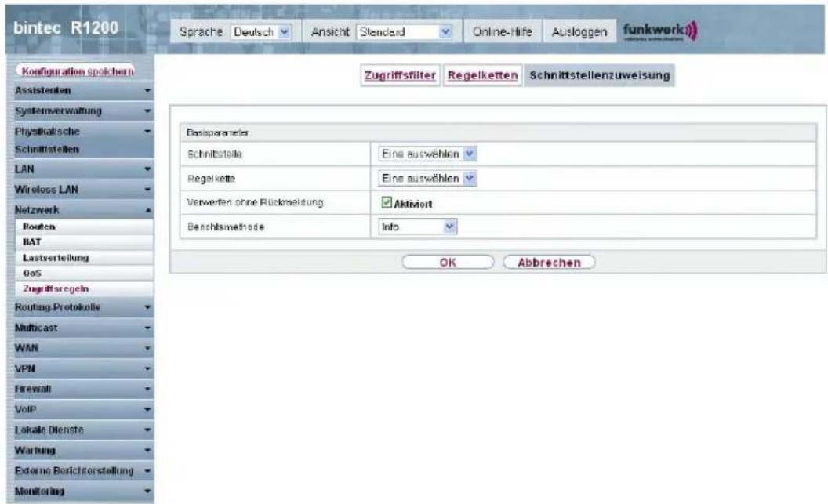This screenshot has height=504, width=828.
Task: Open the Lastverteilung submenu item
Action: coord(85,258)
